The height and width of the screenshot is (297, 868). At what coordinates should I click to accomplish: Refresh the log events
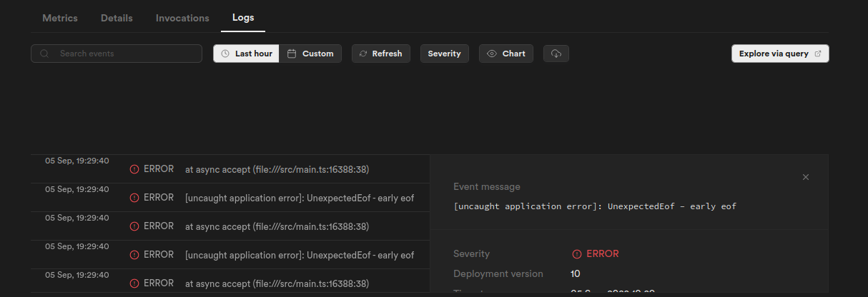(x=381, y=54)
